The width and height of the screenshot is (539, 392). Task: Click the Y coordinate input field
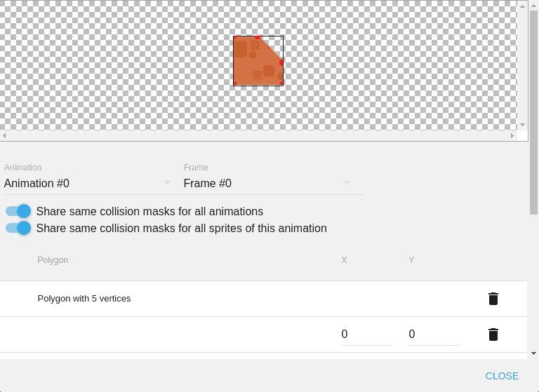pos(434,334)
